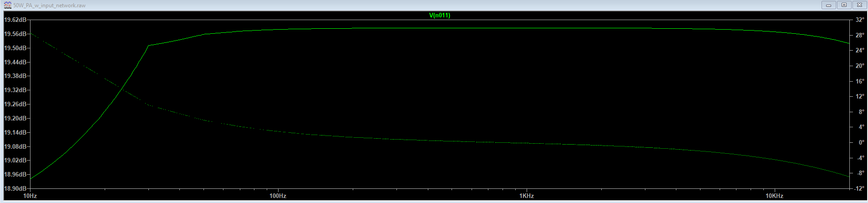Click the 24° phase axis label
The height and width of the screenshot is (203, 868).
860,50
